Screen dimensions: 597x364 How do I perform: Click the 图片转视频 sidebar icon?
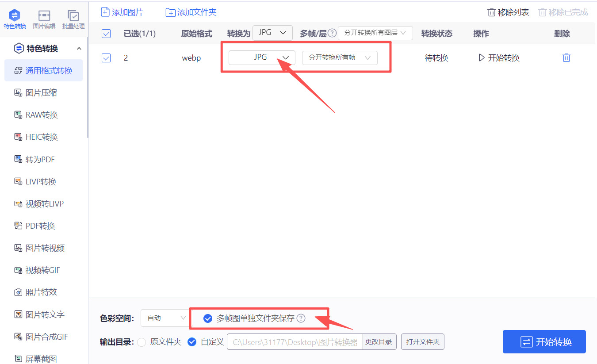[x=18, y=248]
